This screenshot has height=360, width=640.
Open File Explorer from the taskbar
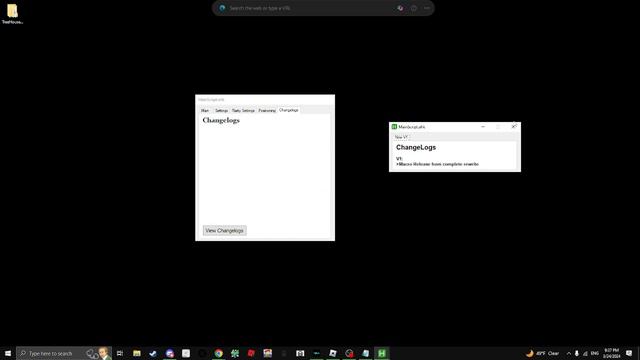pyautogui.click(x=137, y=353)
